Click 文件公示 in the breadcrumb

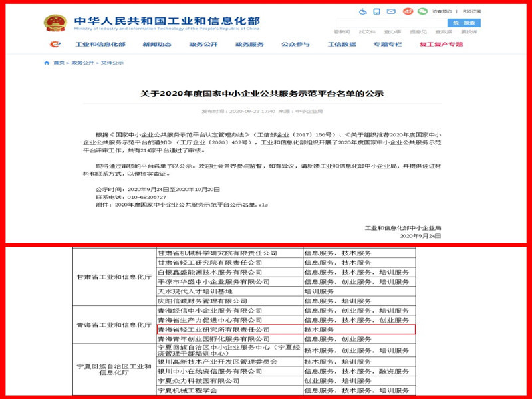coord(112,63)
